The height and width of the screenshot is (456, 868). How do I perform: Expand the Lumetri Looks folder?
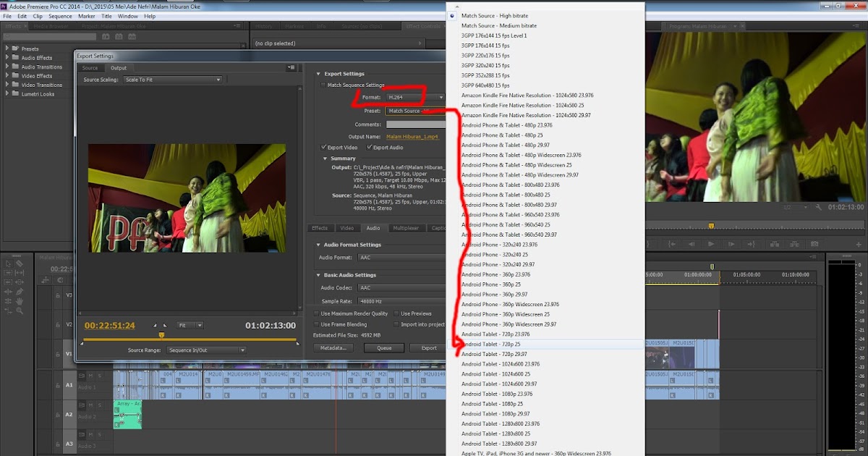[x=8, y=94]
